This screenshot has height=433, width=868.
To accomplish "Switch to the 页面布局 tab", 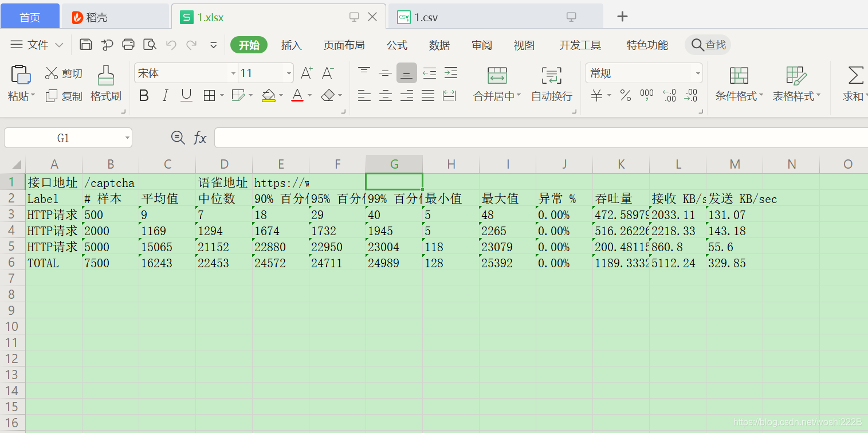I will tap(344, 45).
